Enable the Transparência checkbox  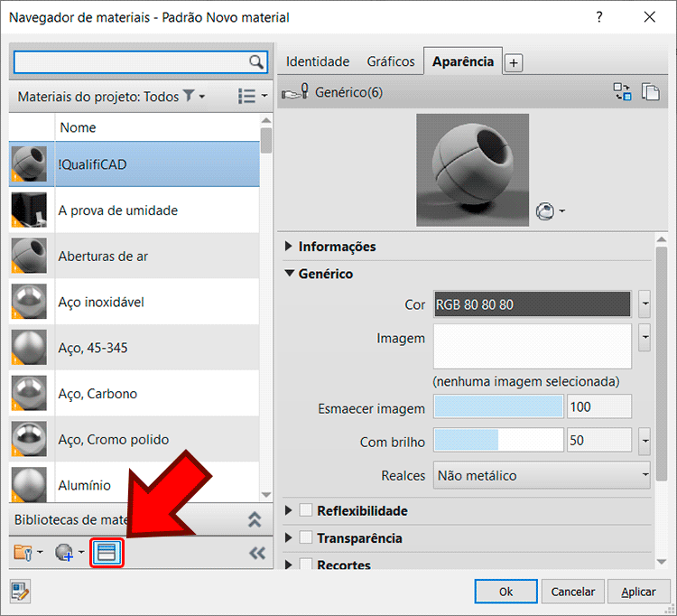click(x=306, y=538)
